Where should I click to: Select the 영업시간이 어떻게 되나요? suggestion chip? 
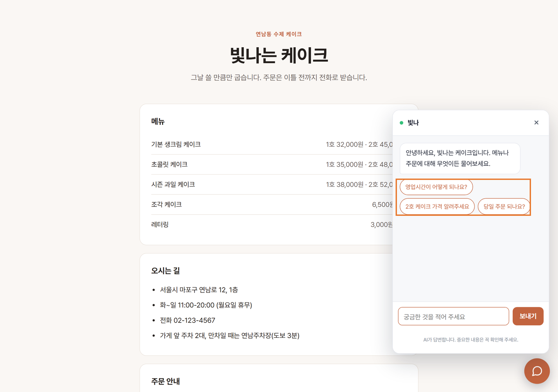pyautogui.click(x=436, y=187)
